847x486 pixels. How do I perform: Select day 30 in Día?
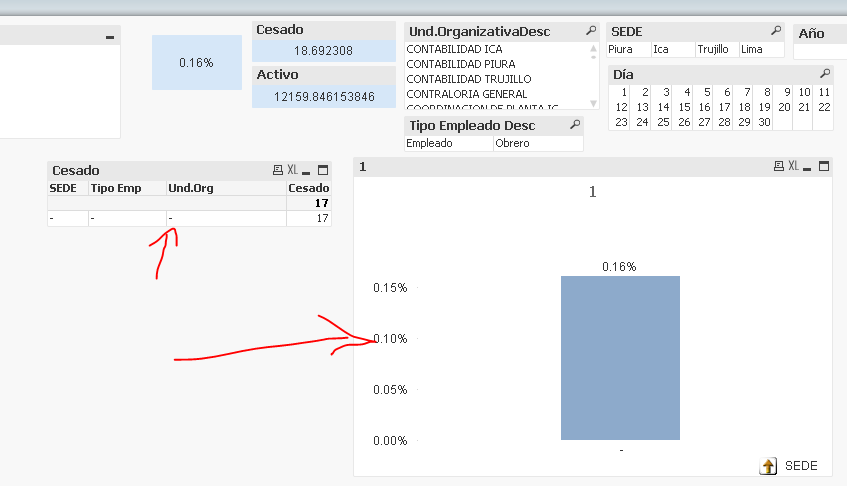tap(762, 123)
